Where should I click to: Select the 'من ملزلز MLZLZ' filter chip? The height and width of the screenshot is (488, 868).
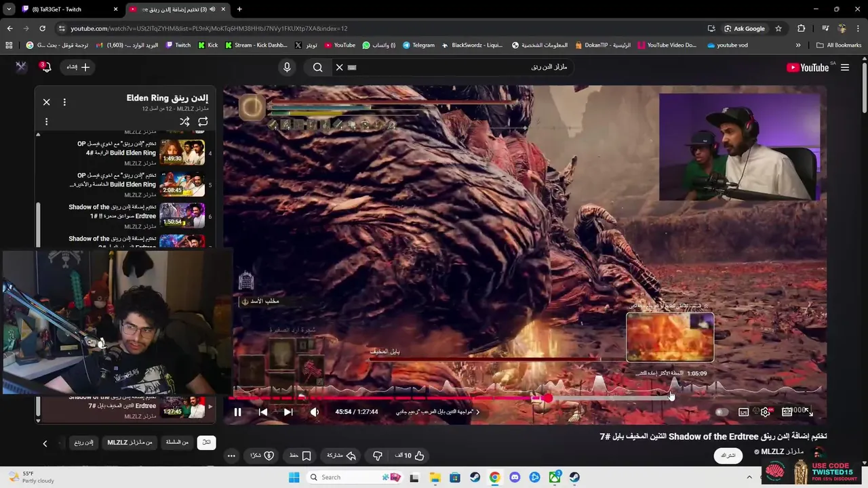point(130,443)
